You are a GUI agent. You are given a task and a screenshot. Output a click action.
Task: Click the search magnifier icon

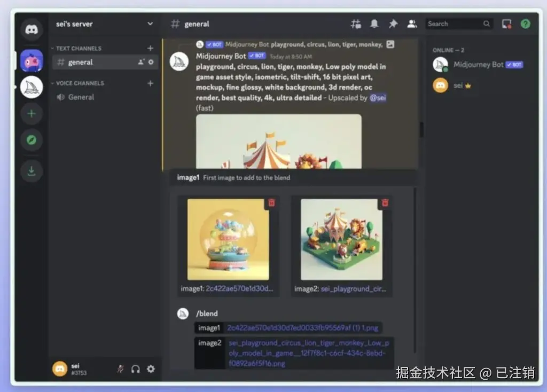(x=486, y=23)
